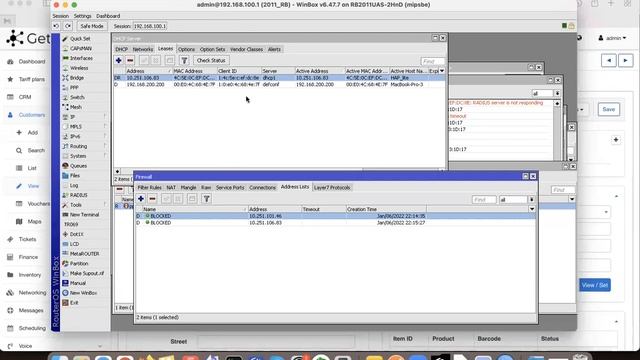640x360 pixels.
Task: Switch to Filter Rules tab
Action: tap(149, 188)
